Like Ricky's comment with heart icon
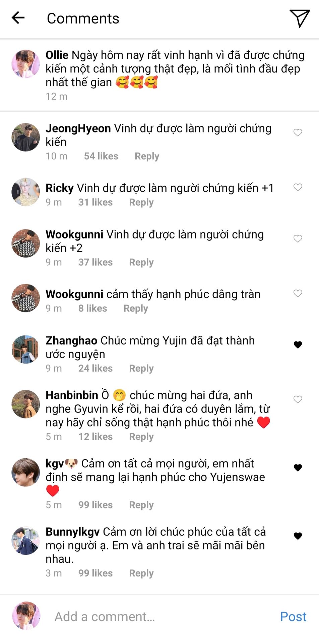 pos(298,187)
